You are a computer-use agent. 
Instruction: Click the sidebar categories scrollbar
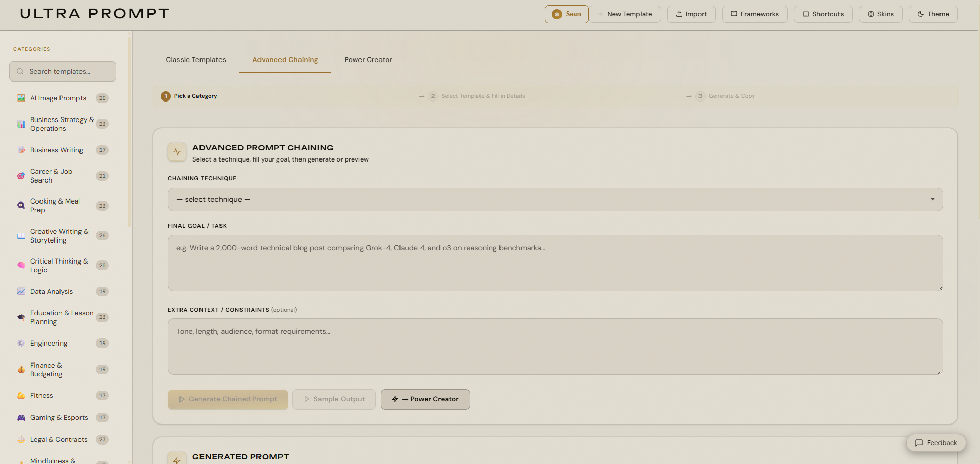click(x=129, y=131)
